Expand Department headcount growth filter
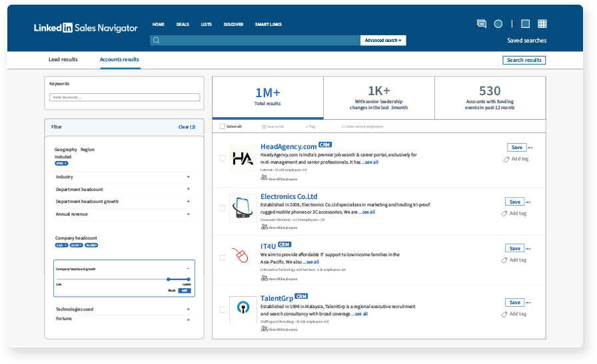 (188, 201)
